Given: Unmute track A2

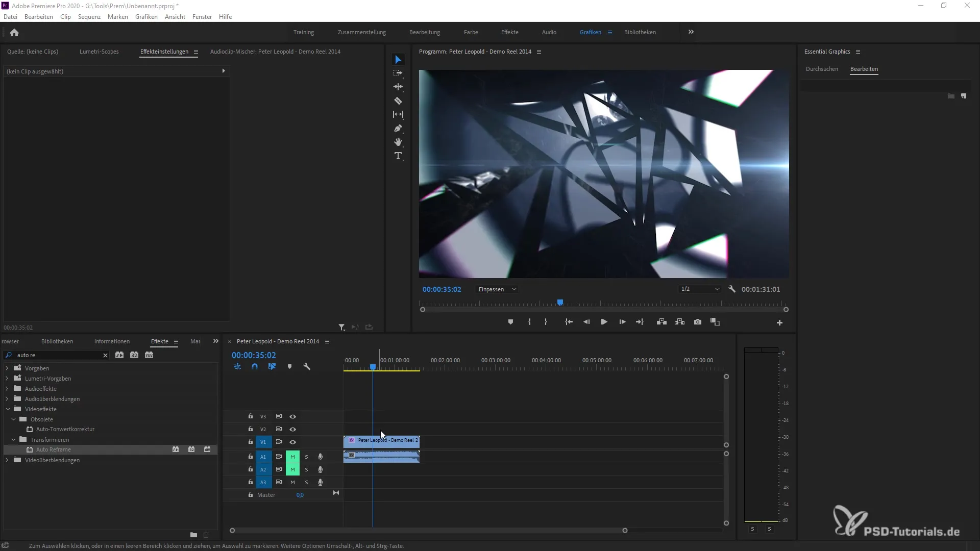Looking at the screenshot, I should pos(292,469).
